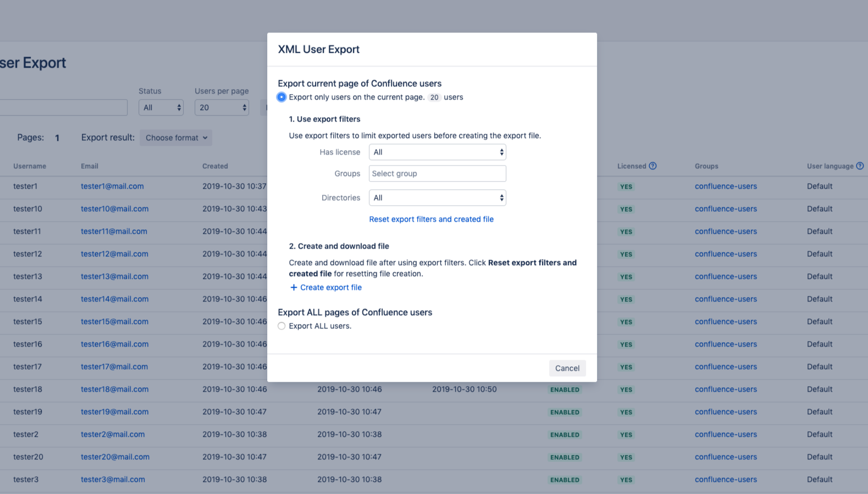Screen dimensions: 868x494
Task: Click Reset export filters and created file
Action: (432, 219)
